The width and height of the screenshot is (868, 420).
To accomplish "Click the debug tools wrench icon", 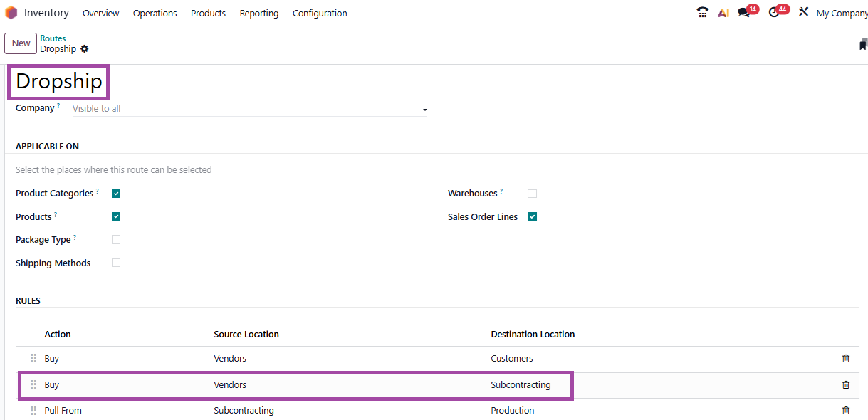I will [804, 12].
